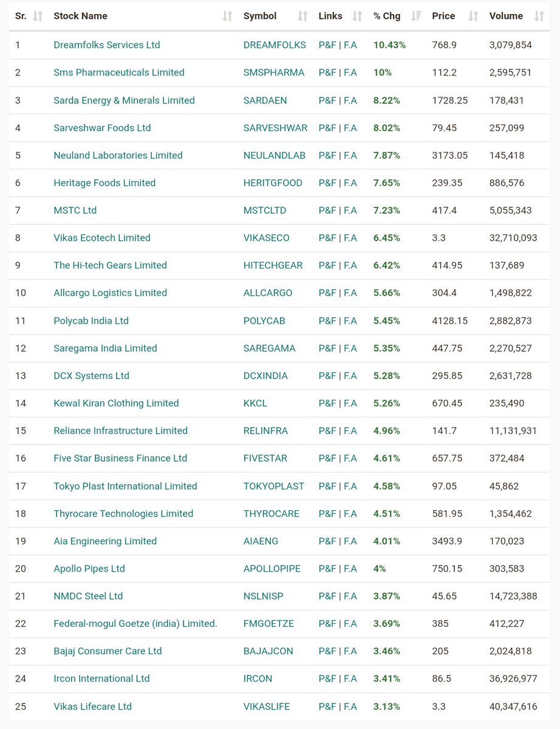Open Kewal Kiran Clothing Limited link
560x729 pixels.
click(x=116, y=403)
